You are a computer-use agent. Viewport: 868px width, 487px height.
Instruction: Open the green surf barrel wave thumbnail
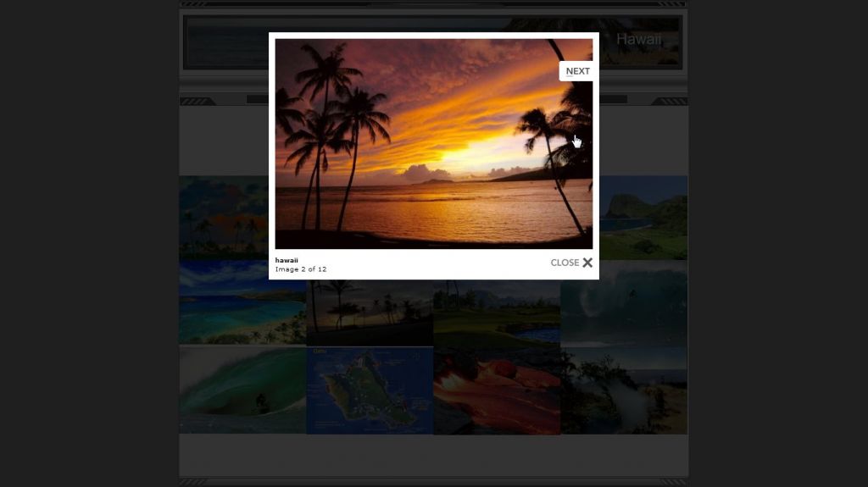pyautogui.click(x=242, y=390)
